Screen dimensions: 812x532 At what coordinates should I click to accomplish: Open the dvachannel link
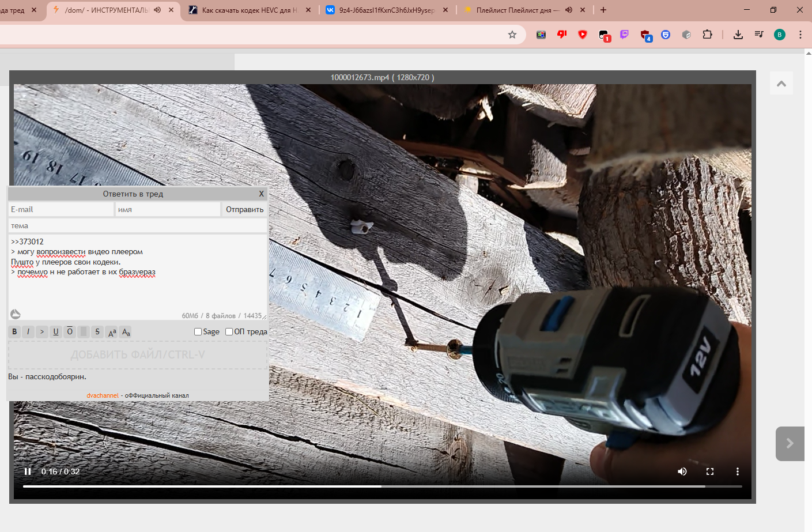point(103,395)
